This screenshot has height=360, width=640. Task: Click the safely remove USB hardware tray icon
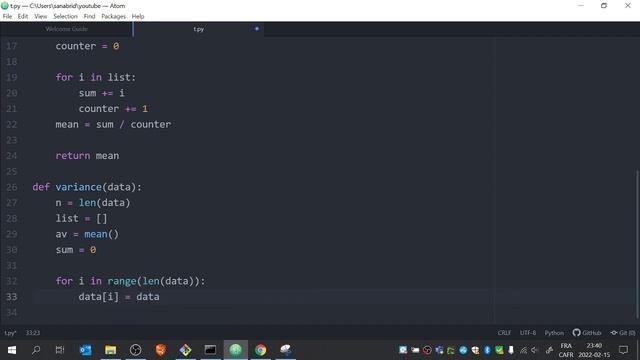511,350
